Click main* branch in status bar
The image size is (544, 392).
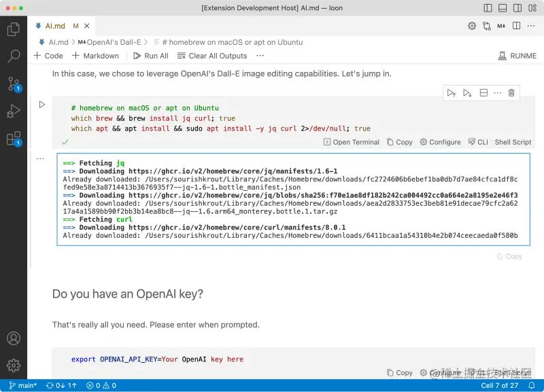(23, 385)
